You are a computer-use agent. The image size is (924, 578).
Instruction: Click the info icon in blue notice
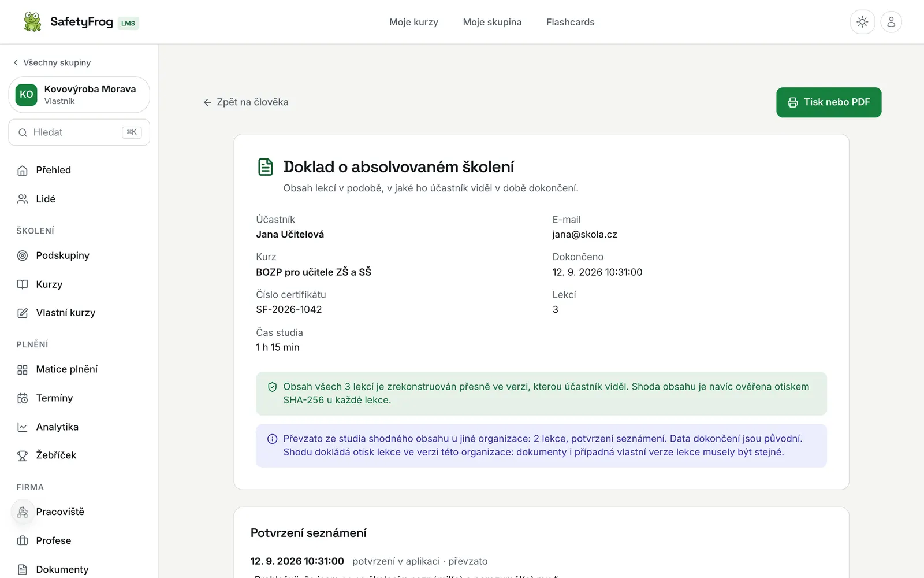273,439
